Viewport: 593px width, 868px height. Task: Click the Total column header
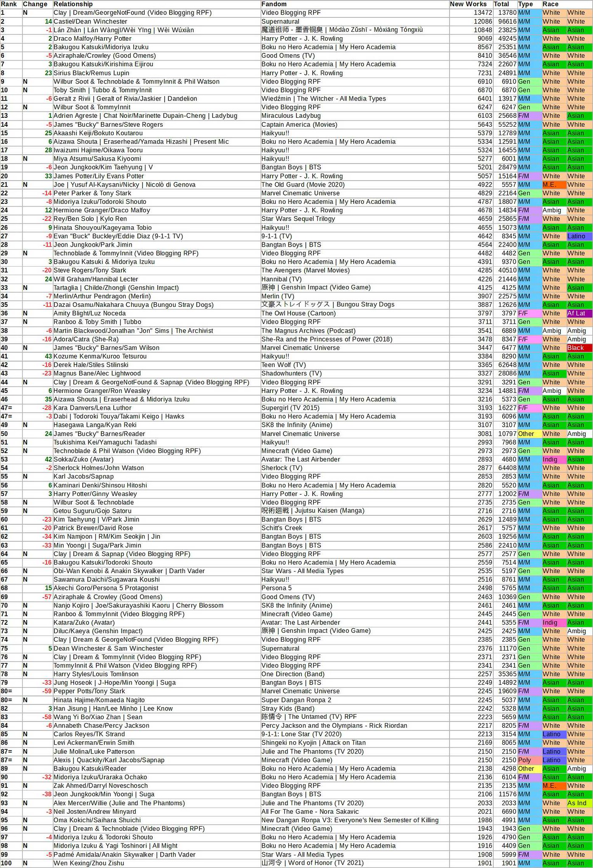pyautogui.click(x=505, y=4)
